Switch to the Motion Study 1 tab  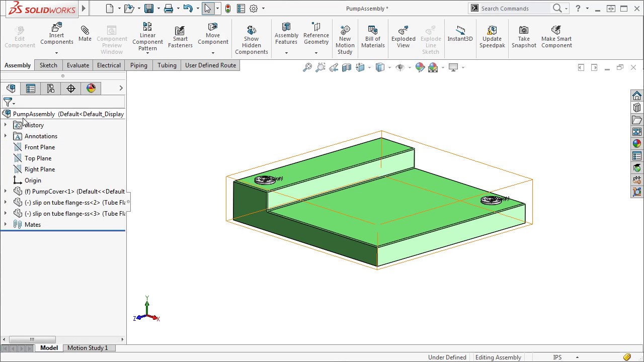(88, 348)
